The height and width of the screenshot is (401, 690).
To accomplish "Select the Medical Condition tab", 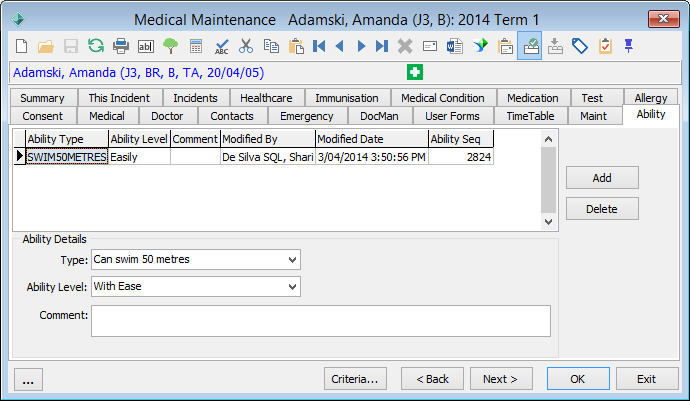I will tap(443, 98).
